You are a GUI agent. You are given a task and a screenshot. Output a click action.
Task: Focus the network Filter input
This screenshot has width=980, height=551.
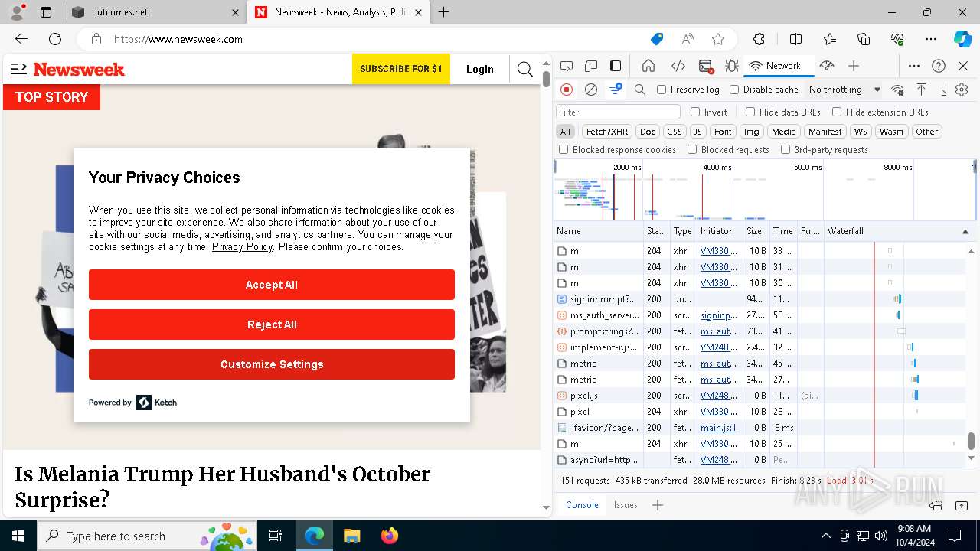click(618, 112)
